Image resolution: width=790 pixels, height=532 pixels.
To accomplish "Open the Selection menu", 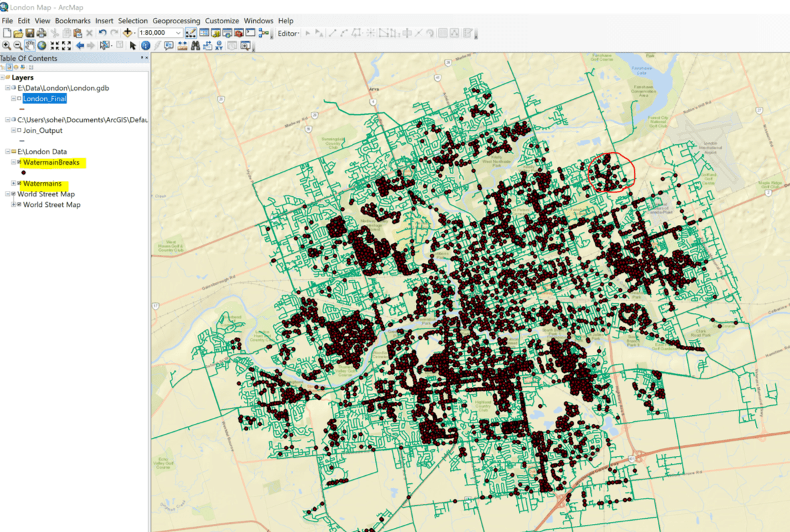I will coord(133,21).
